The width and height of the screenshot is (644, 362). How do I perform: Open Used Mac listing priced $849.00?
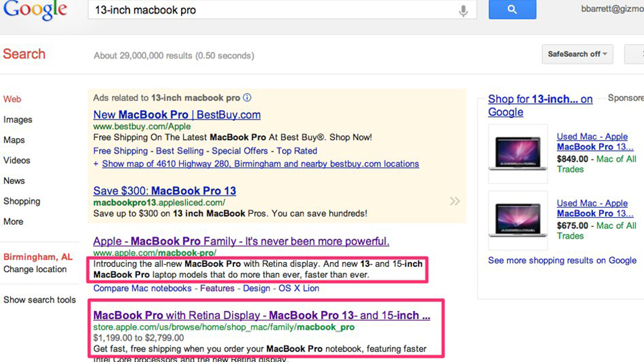[x=595, y=142]
